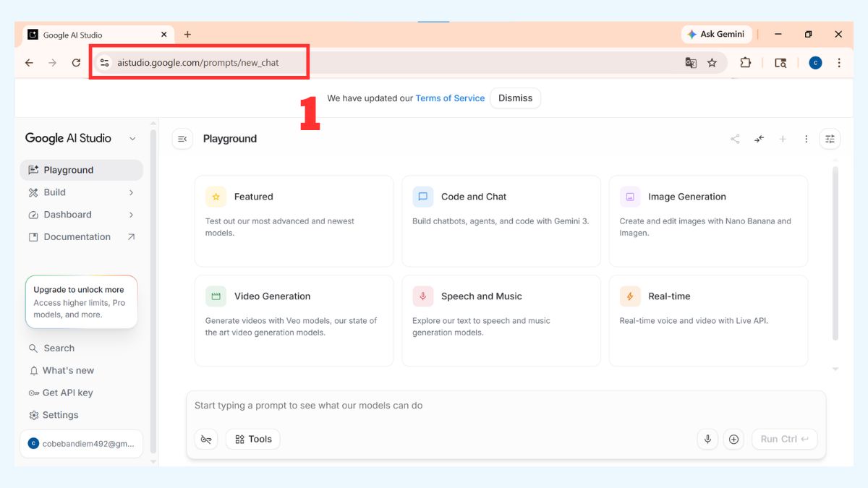The width and height of the screenshot is (868, 488).
Task: Click the compare mode arrows icon
Action: (x=759, y=139)
